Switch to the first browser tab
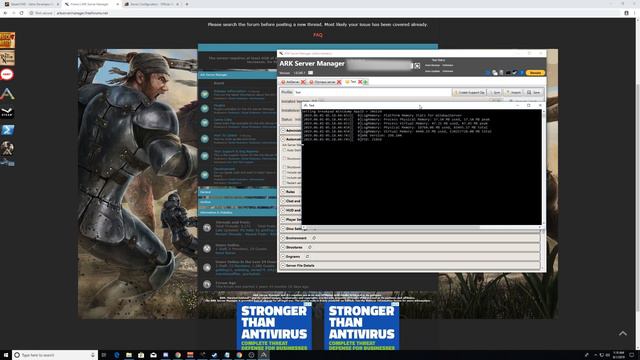The image size is (640, 360). pos(30,4)
